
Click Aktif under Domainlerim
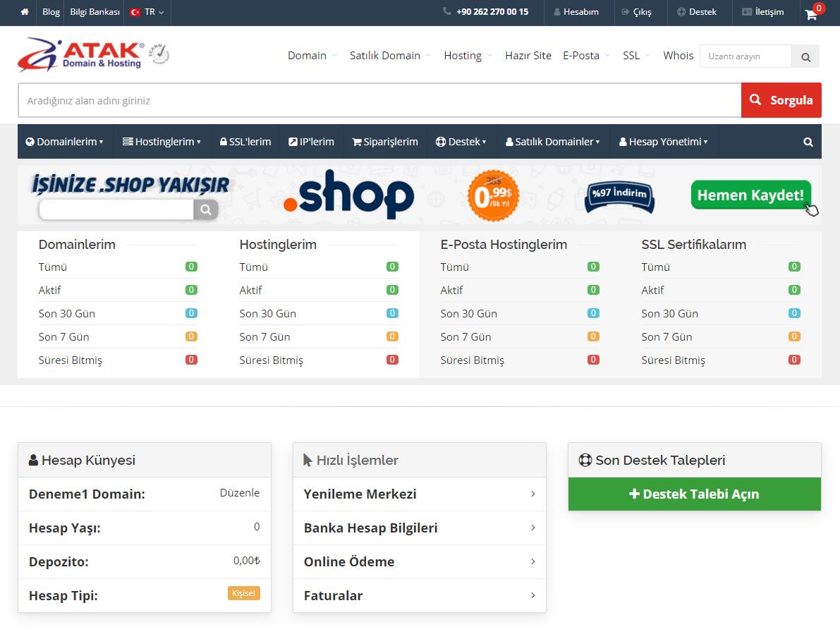50,291
